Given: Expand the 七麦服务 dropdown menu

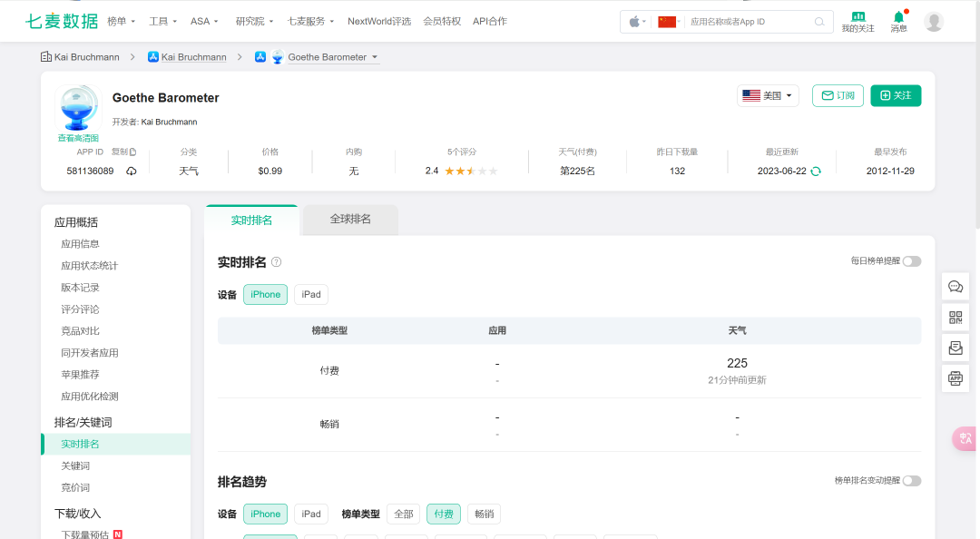Looking at the screenshot, I should coord(310,21).
